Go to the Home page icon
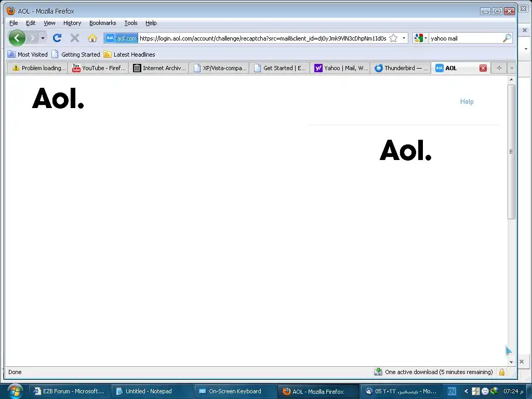 pos(92,38)
